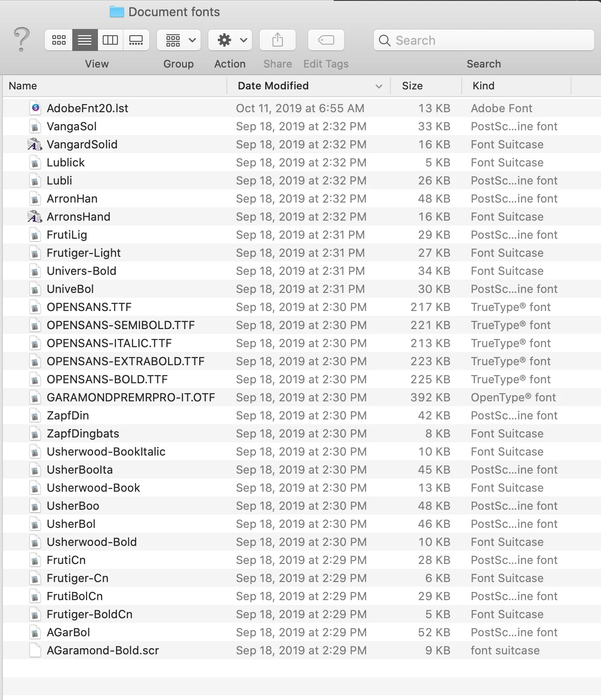The width and height of the screenshot is (601, 700).
Task: Select file name FrutiCn
Action: (66, 560)
